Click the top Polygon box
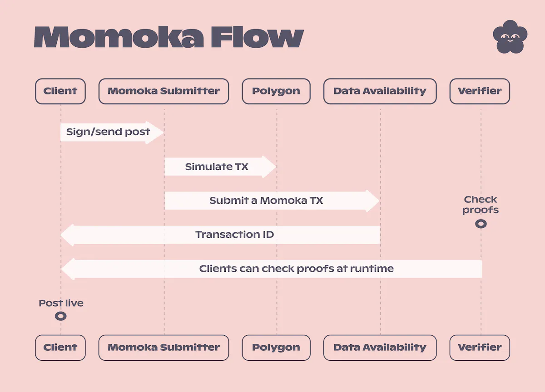This screenshot has height=392, width=545. 276,91
